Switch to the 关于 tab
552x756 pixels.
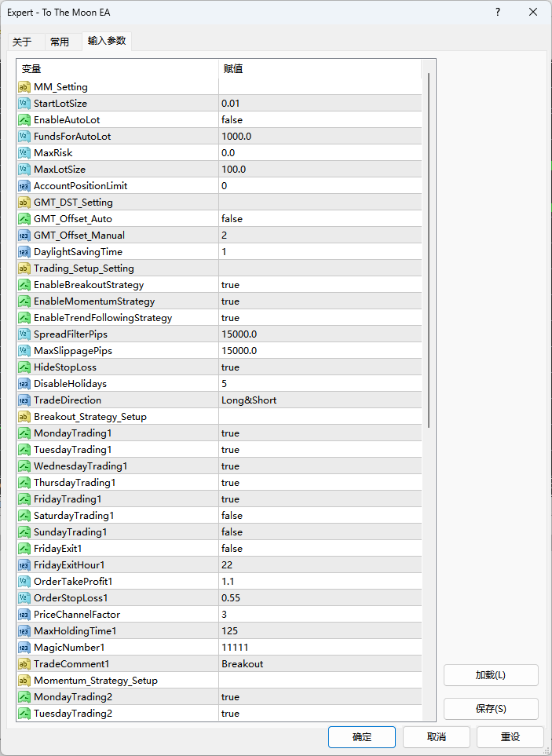(x=22, y=42)
